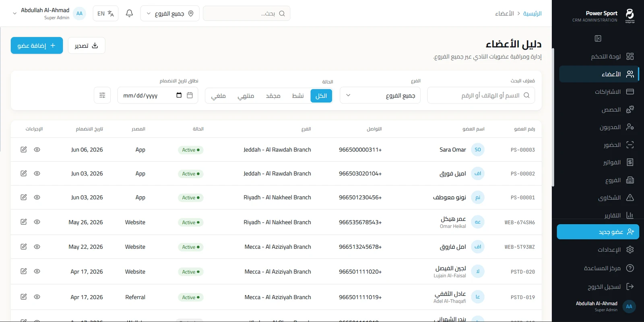Expand the header all-branches location dropdown

pos(170,13)
